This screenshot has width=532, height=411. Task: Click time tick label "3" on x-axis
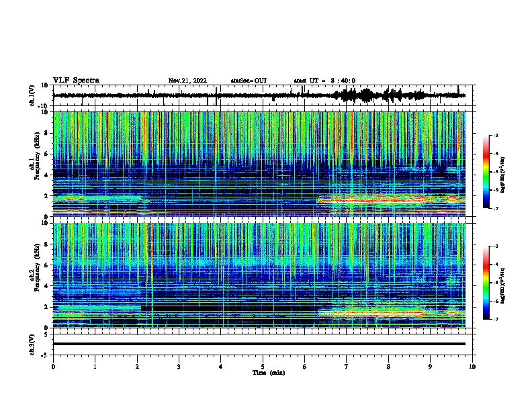(x=179, y=367)
